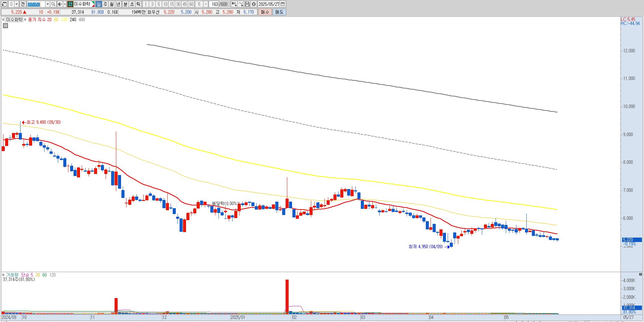Switch to the 월 monthly chart tab
This screenshot has width=644, height=322.
coord(112,4)
